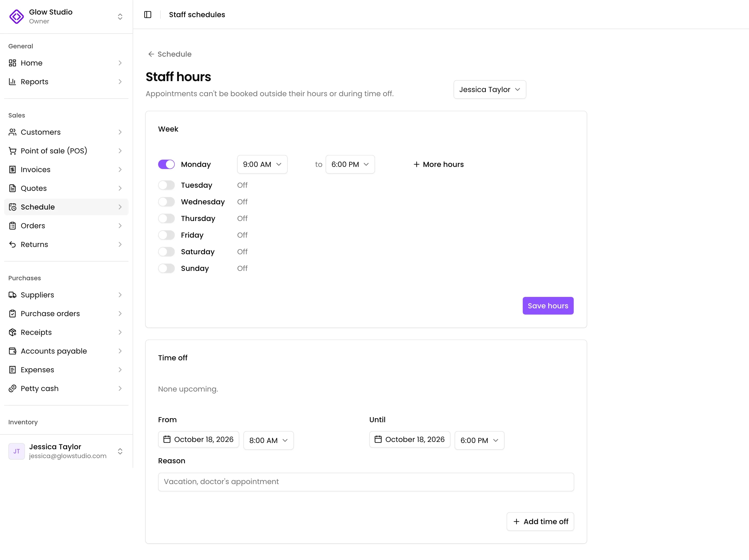Switch on the Thursday toggle
This screenshot has width=749, height=560.
[166, 218]
